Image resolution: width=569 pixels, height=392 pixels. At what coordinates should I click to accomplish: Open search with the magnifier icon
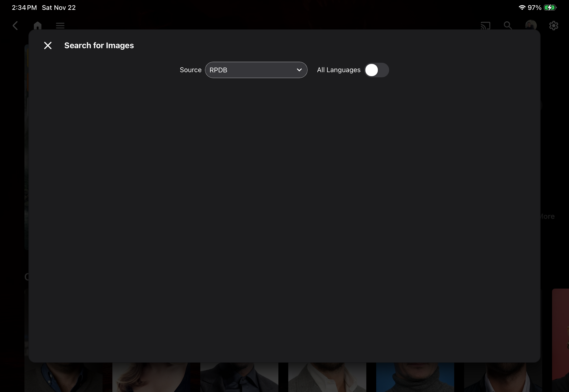[x=508, y=26]
